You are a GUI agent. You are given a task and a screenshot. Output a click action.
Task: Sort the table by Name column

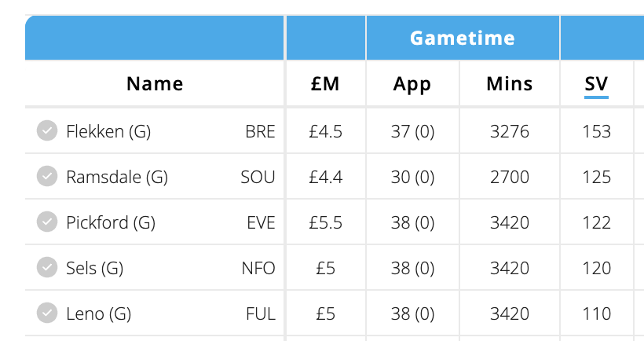155,83
